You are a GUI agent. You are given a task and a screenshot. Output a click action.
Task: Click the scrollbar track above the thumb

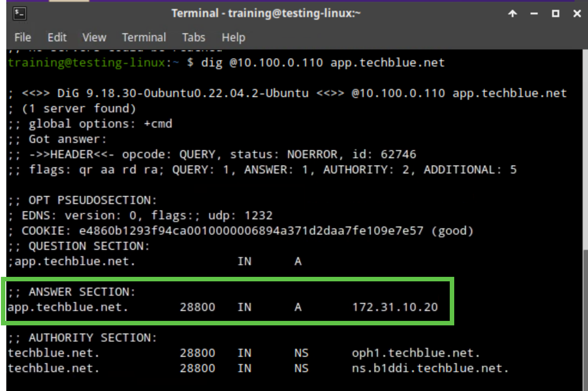(x=585, y=148)
